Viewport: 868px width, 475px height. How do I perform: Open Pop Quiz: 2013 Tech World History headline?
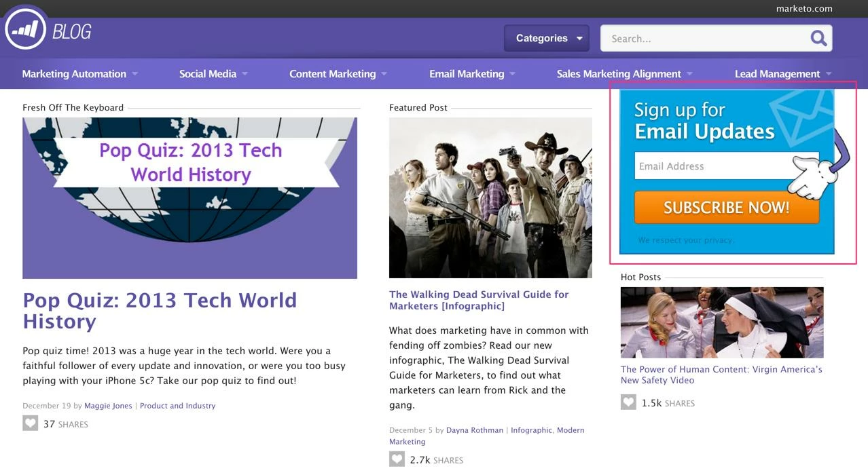tap(160, 310)
